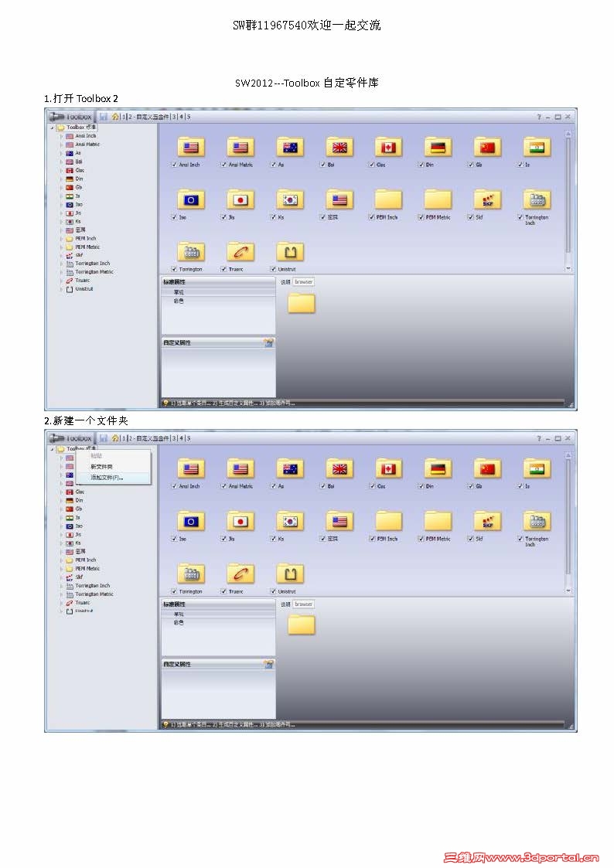Image resolution: width=614 pixels, height=868 pixels.
Task: Open the Unistrut folder icon in step 1 window
Action: (289, 252)
